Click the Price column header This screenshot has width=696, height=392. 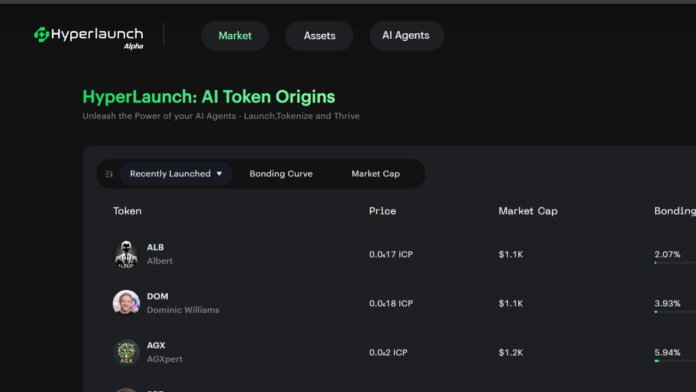click(383, 211)
